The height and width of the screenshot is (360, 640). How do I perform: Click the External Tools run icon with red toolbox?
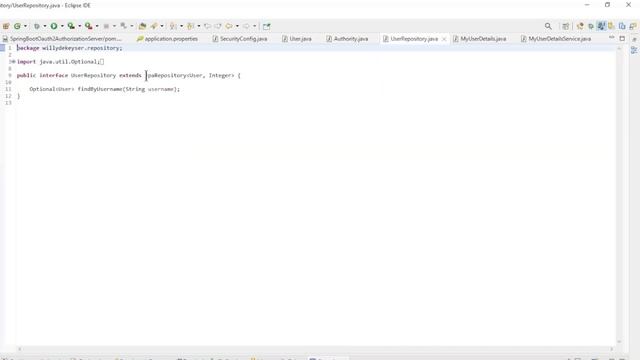(x=89, y=26)
